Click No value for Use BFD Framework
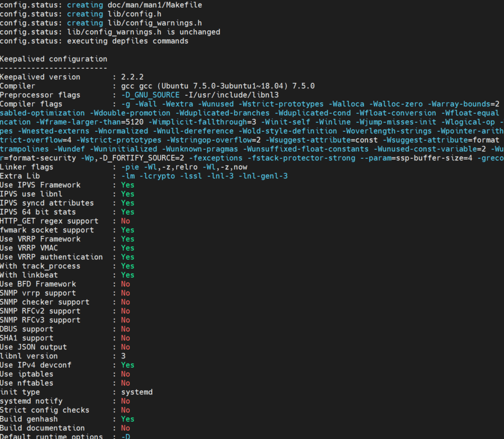504x439 pixels. point(126,284)
